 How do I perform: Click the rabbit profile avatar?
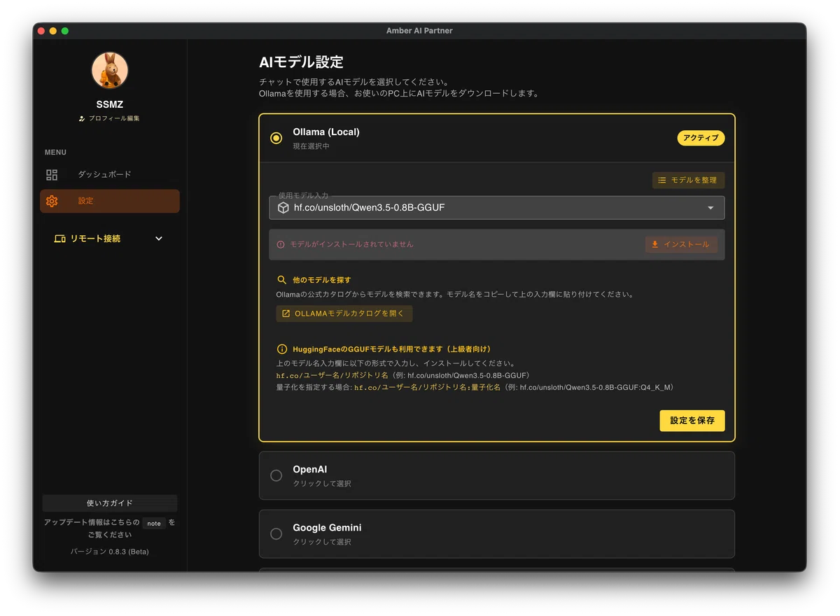(x=110, y=70)
